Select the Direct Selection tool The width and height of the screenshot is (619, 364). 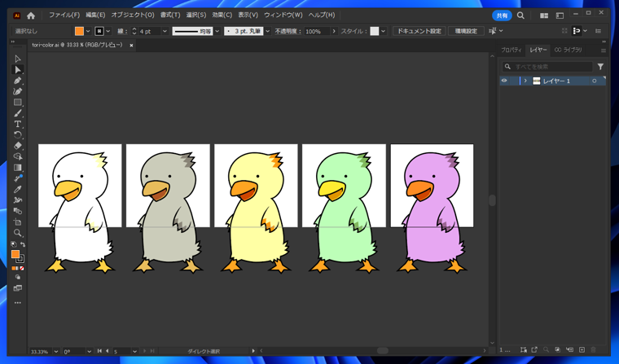click(x=18, y=69)
